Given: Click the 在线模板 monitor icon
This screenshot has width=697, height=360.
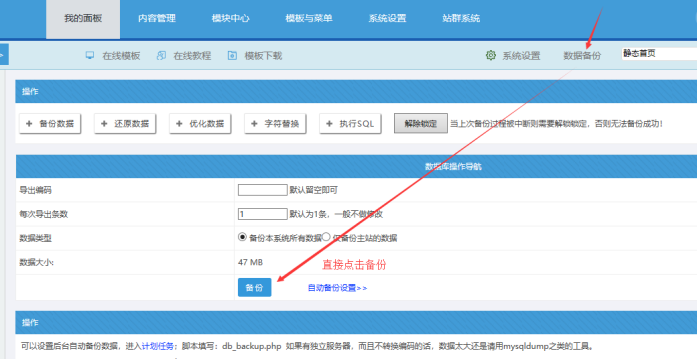Looking at the screenshot, I should 90,55.
